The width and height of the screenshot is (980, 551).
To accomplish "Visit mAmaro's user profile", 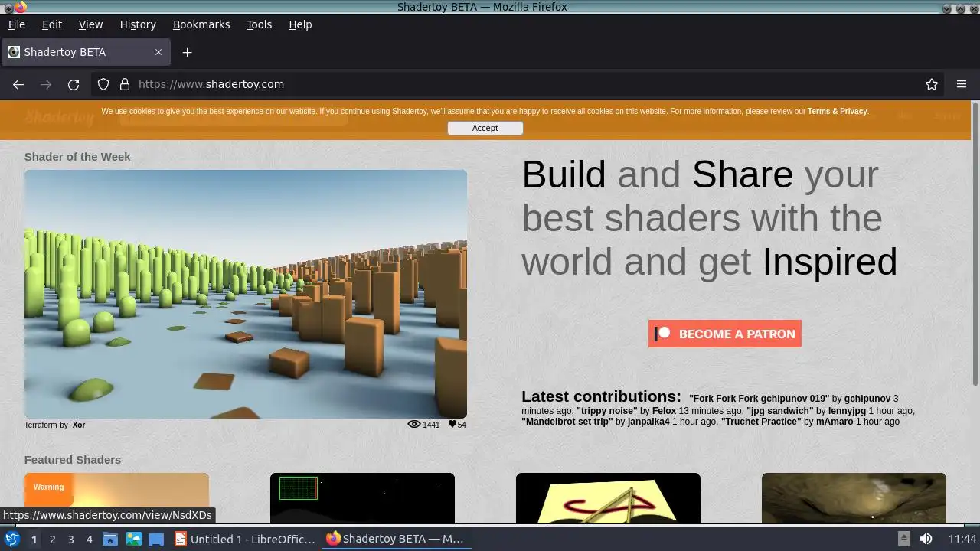I will coord(835,422).
